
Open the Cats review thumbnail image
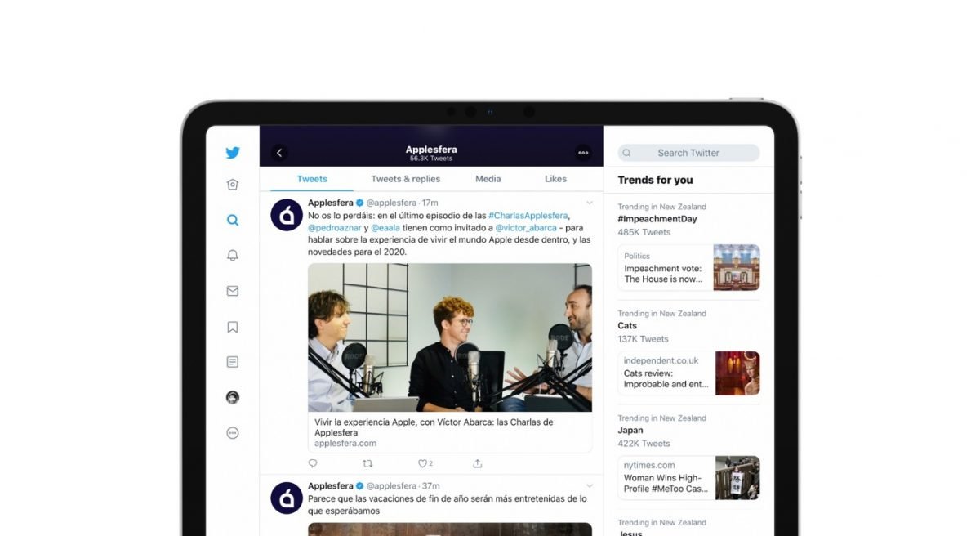[737, 373]
